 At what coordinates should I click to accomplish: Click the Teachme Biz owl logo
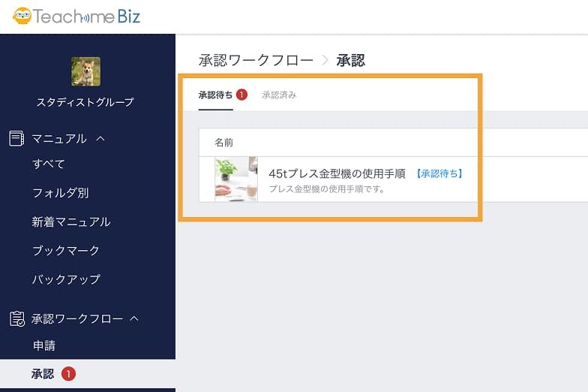(22, 16)
